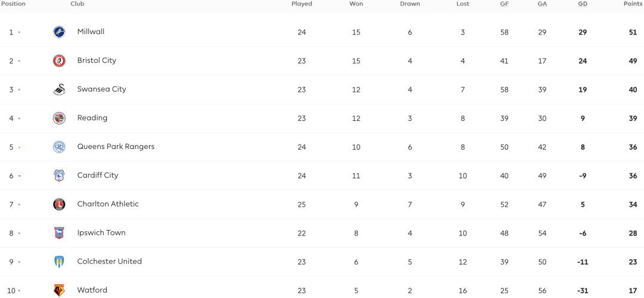Click the GD column header
This screenshot has width=644, height=298.
(x=583, y=4)
